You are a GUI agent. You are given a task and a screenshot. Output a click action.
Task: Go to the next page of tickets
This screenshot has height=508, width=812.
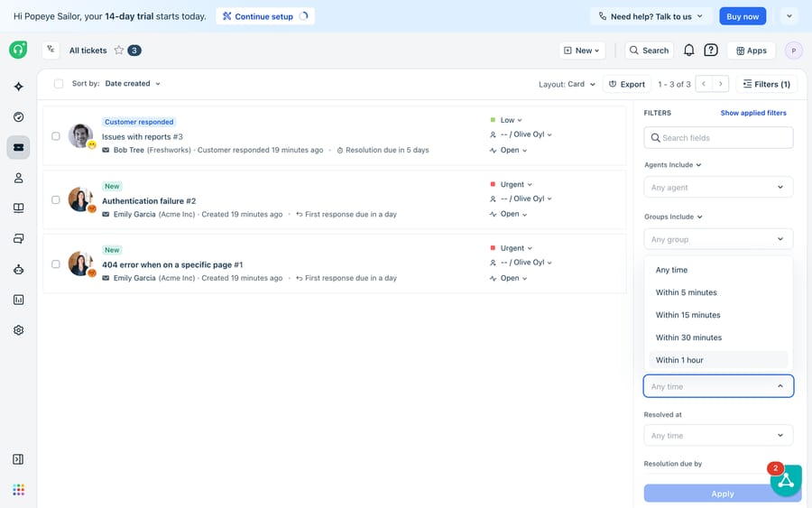(x=720, y=84)
